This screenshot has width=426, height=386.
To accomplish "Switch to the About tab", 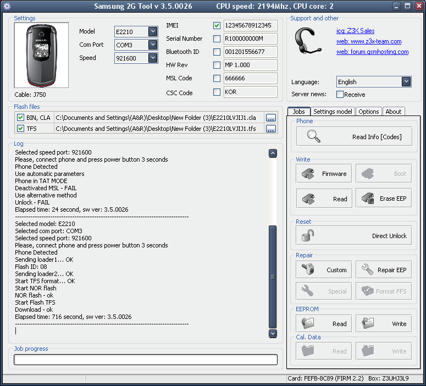I will [393, 112].
